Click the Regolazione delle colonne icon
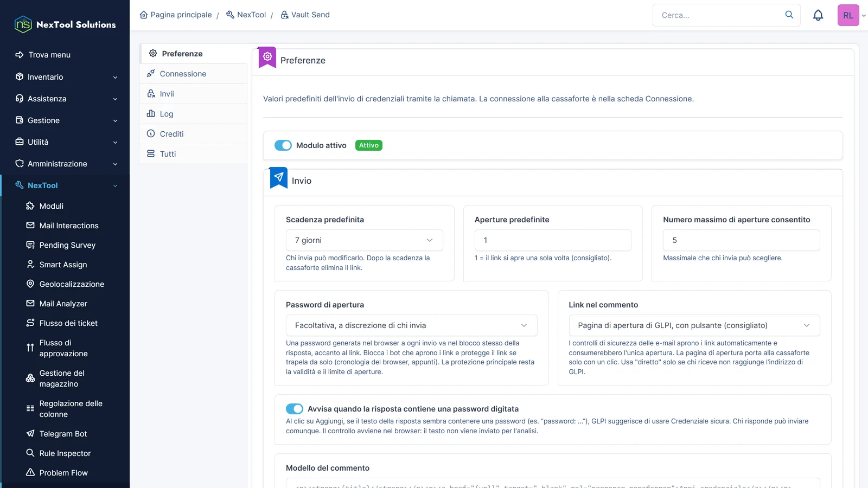The width and height of the screenshot is (868, 488). click(30, 408)
